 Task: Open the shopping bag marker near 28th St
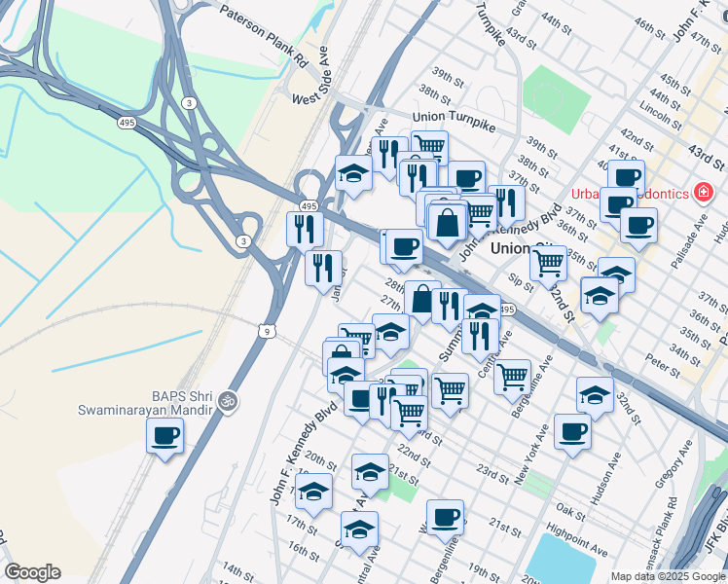tap(421, 302)
